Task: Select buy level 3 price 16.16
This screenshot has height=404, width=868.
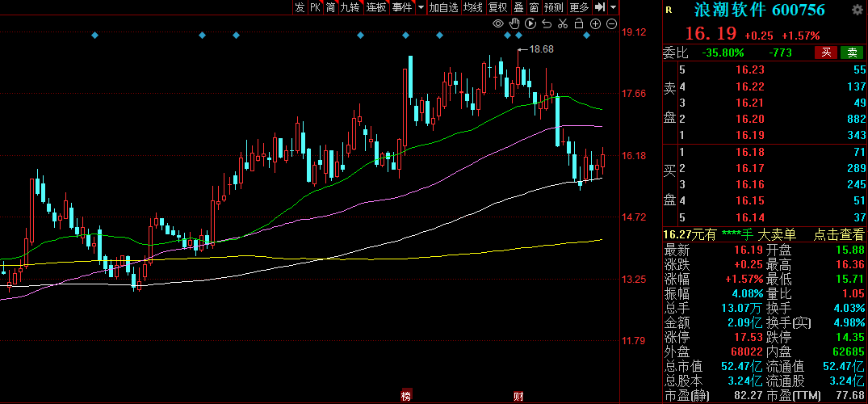Action: click(x=749, y=184)
